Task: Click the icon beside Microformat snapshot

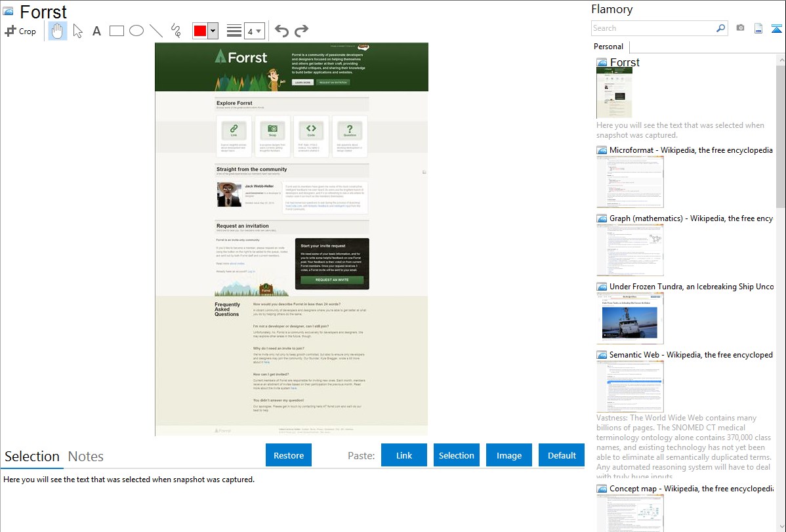Action: point(602,150)
